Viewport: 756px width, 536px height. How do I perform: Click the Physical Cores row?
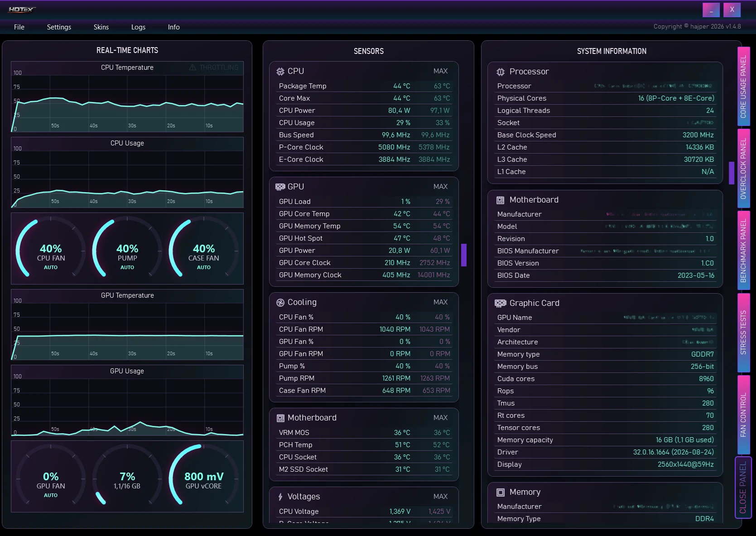605,98
